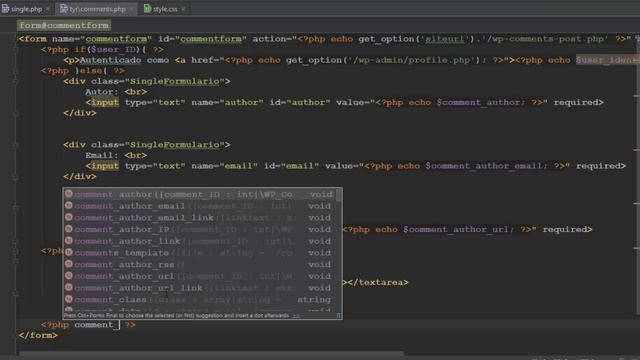Image resolution: width=640 pixels, height=360 pixels.
Task: Click error stripe marker beside email input line
Action: pos(636,150)
